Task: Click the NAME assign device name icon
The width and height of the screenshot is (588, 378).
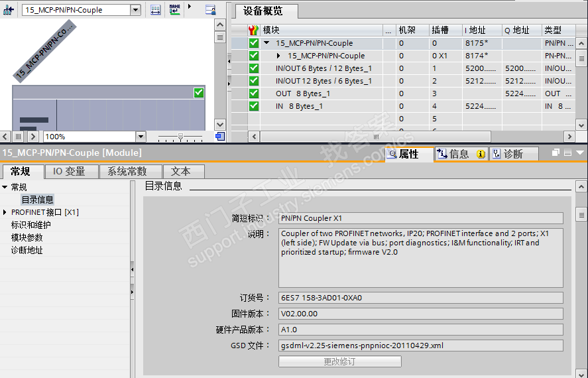Action: click(x=175, y=10)
